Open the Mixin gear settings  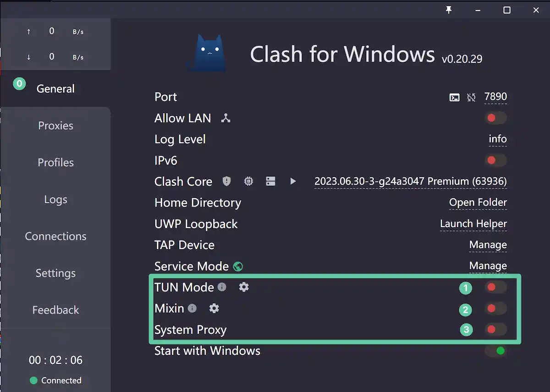pyautogui.click(x=214, y=308)
